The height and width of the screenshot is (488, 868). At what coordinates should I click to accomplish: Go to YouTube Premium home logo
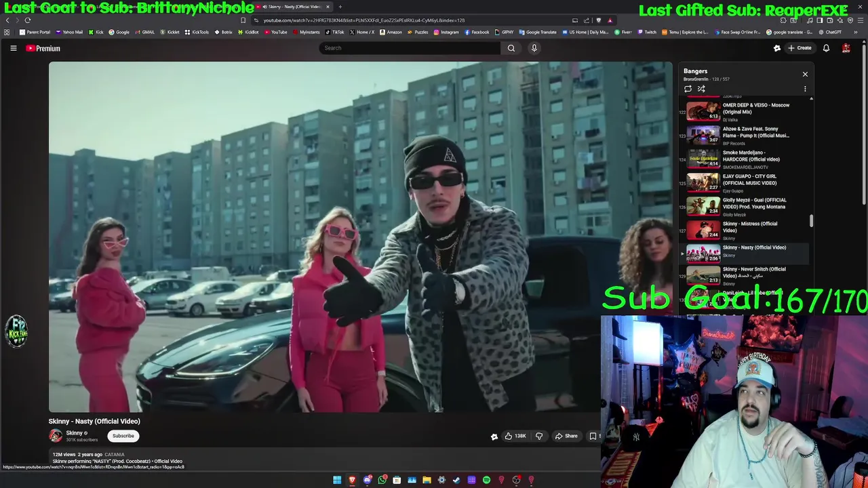43,48
